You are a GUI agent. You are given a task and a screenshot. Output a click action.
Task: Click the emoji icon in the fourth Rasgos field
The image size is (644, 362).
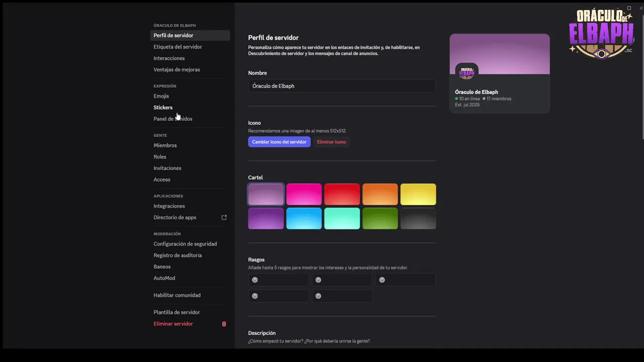pos(255,296)
